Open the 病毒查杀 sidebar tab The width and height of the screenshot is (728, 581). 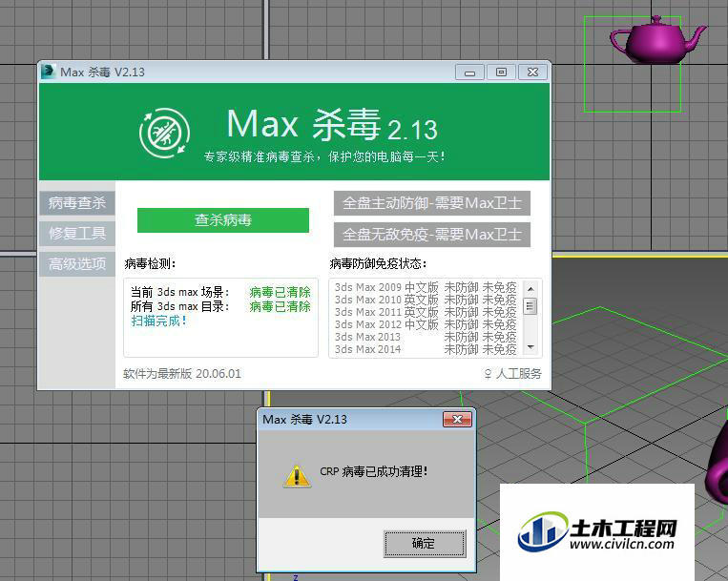pos(77,203)
